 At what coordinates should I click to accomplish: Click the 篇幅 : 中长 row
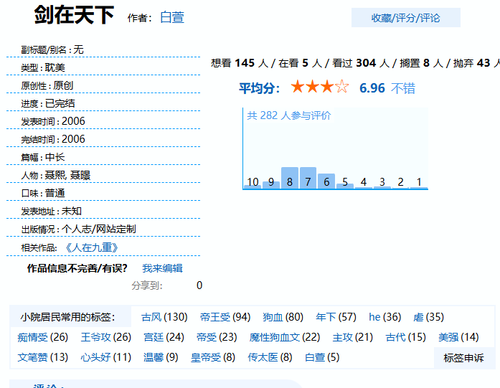click(x=103, y=157)
